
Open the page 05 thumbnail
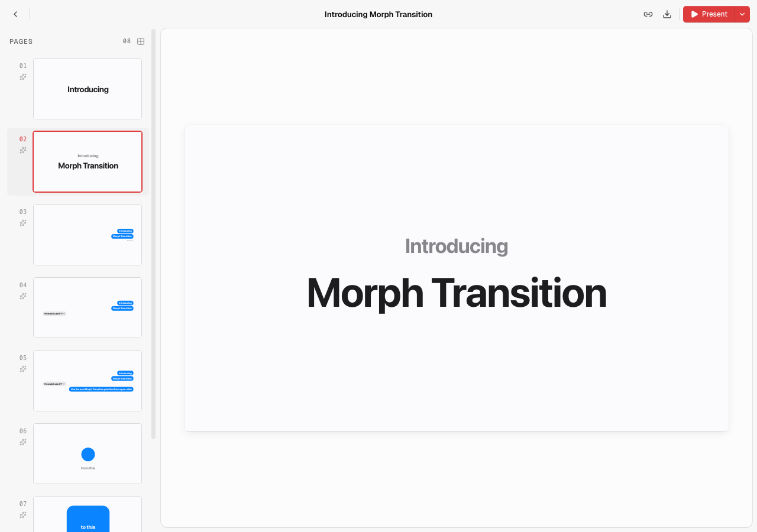click(88, 381)
